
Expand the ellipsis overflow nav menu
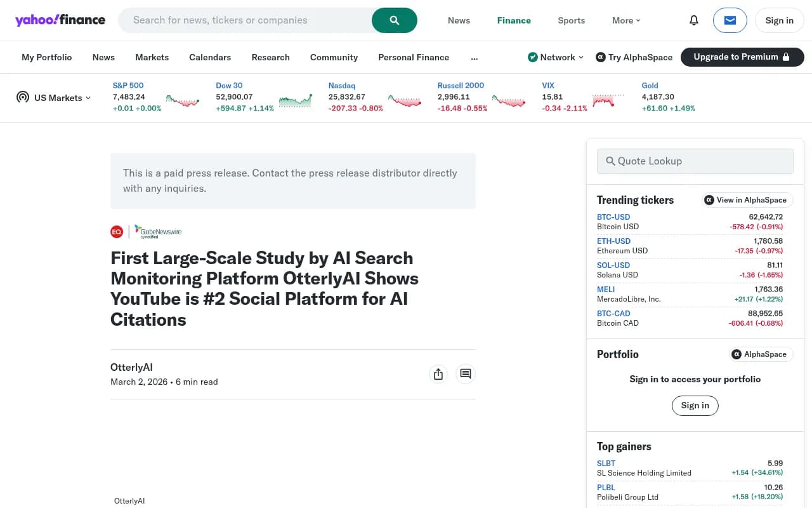tap(475, 57)
